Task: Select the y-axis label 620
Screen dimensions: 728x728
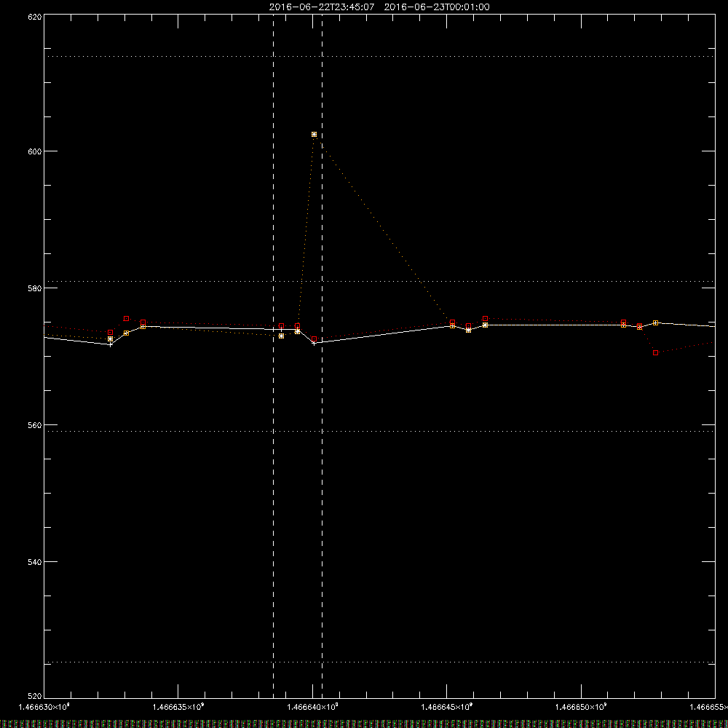Action: (x=35, y=17)
